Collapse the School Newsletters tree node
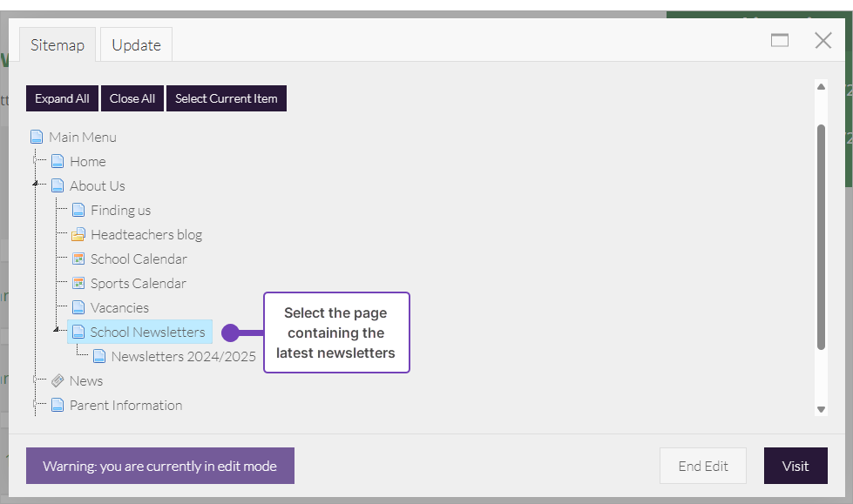 [57, 329]
